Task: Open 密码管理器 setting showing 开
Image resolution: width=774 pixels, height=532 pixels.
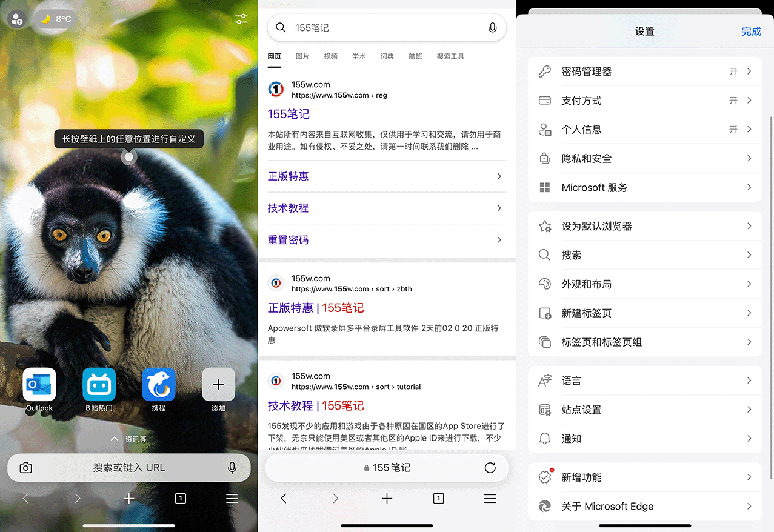Action: [645, 71]
